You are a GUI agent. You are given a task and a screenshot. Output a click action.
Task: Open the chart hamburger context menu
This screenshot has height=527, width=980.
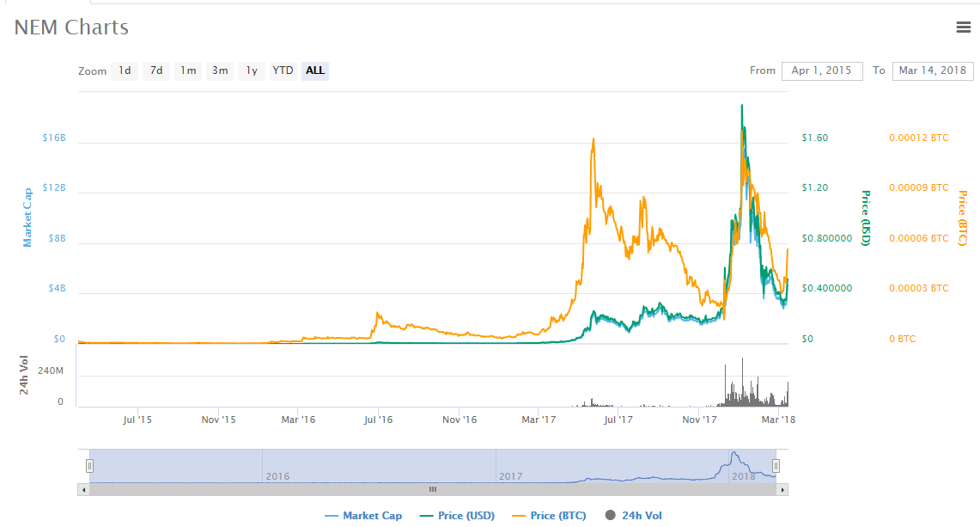point(963,28)
